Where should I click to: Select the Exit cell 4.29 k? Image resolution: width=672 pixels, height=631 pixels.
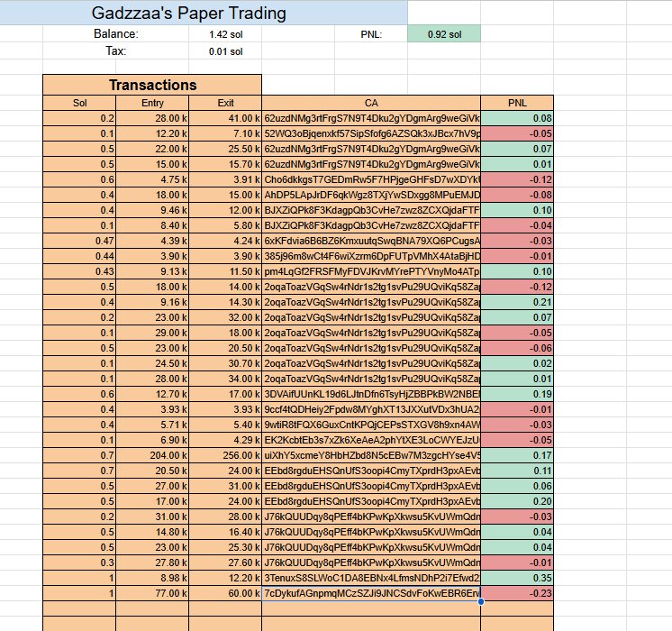coord(225,441)
